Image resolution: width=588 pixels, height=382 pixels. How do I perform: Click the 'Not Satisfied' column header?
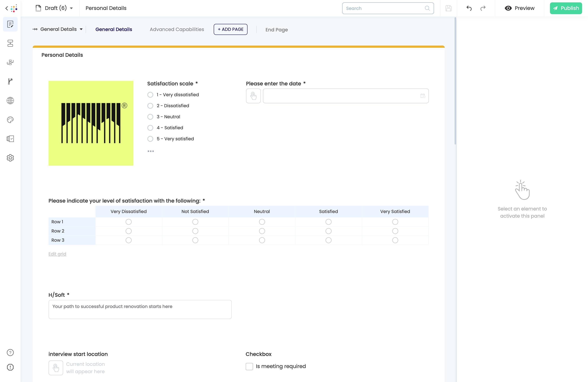point(195,212)
